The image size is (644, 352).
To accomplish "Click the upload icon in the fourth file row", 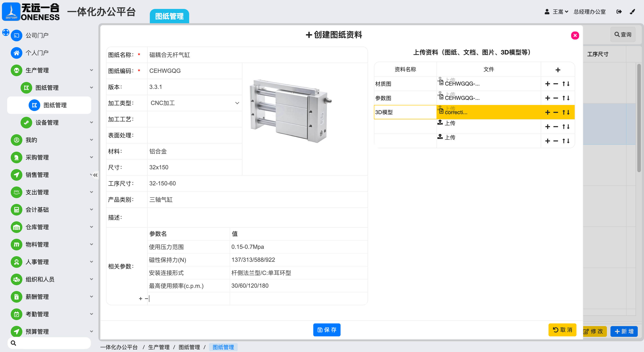I will tap(440, 122).
